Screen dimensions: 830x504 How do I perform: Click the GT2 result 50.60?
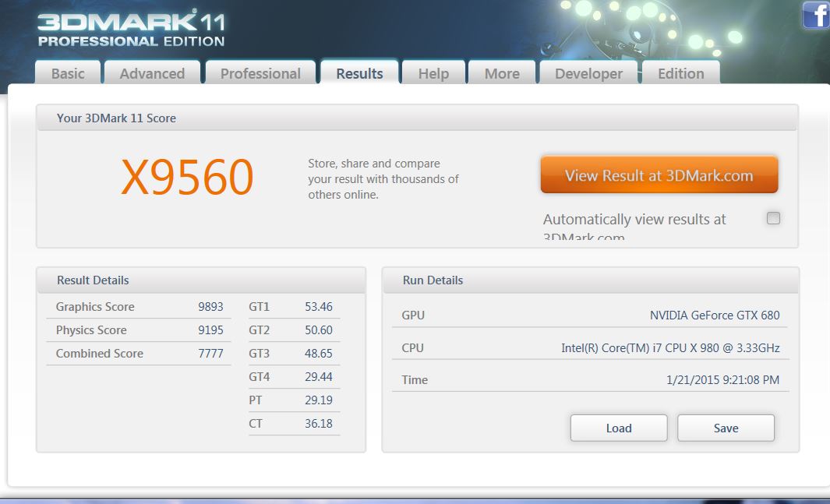(319, 330)
